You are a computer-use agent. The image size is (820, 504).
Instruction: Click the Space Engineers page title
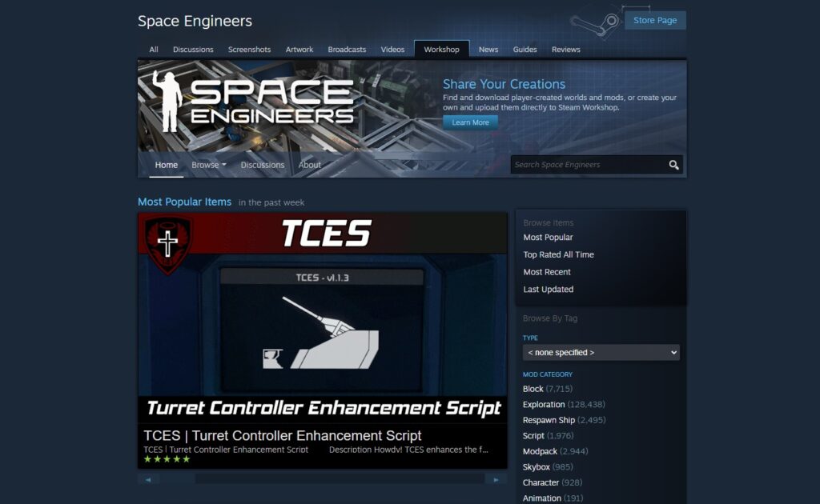[x=195, y=21]
